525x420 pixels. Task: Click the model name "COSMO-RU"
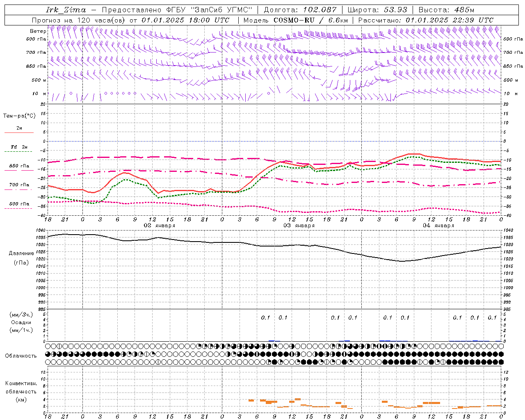[x=294, y=20]
